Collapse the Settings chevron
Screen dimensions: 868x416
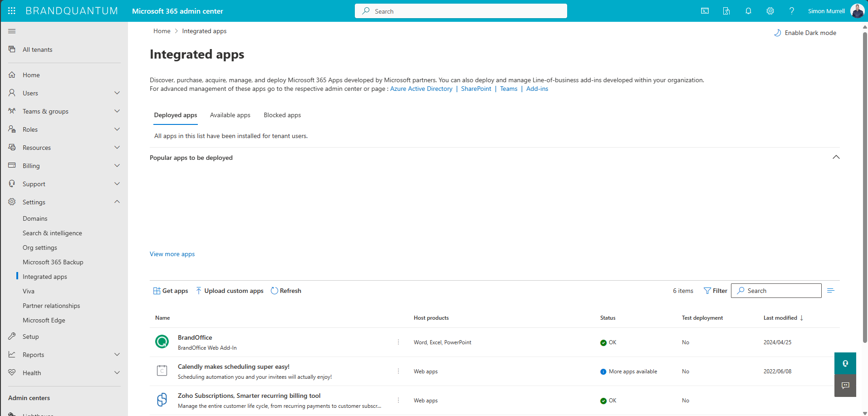click(117, 202)
